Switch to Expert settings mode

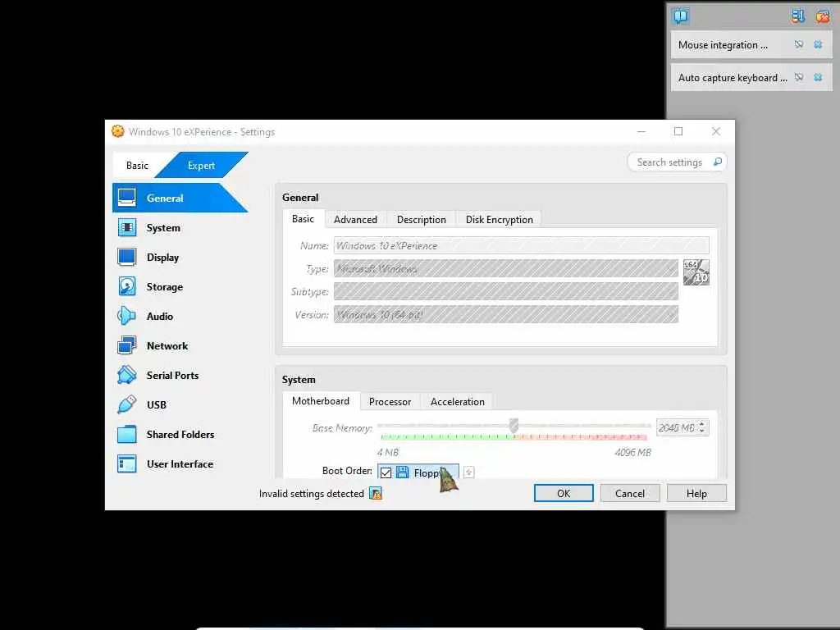pos(202,166)
